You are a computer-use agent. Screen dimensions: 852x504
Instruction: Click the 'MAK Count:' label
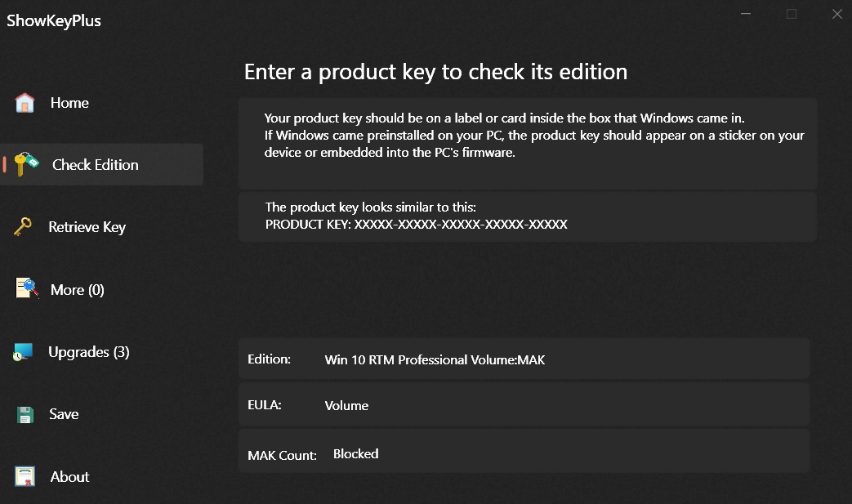tap(282, 455)
